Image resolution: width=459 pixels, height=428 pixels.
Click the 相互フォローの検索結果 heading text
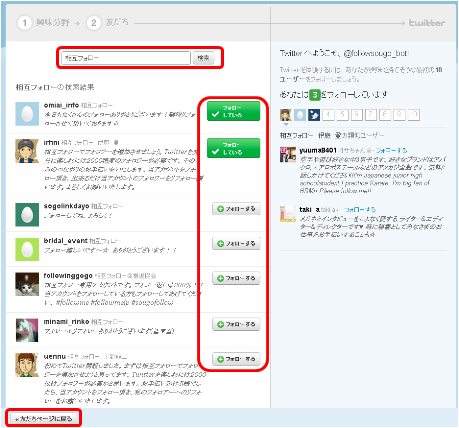(x=55, y=87)
